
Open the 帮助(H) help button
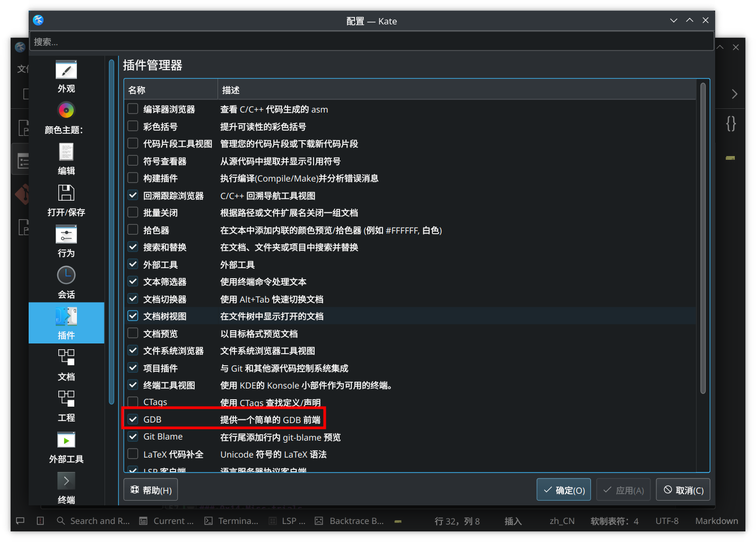(150, 489)
